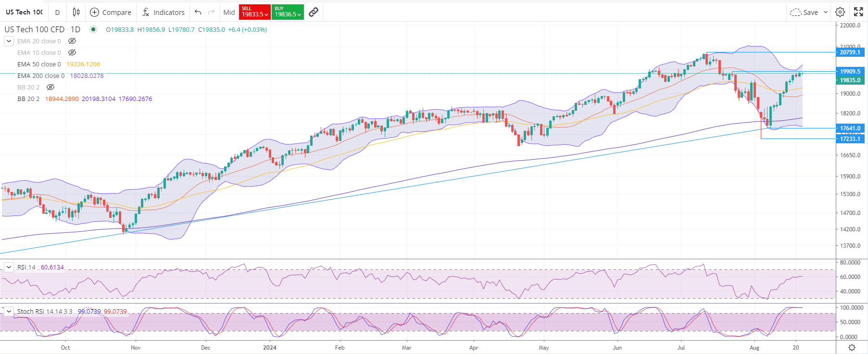Select the Mid price type
This screenshot has width=868, height=354.
(229, 12)
